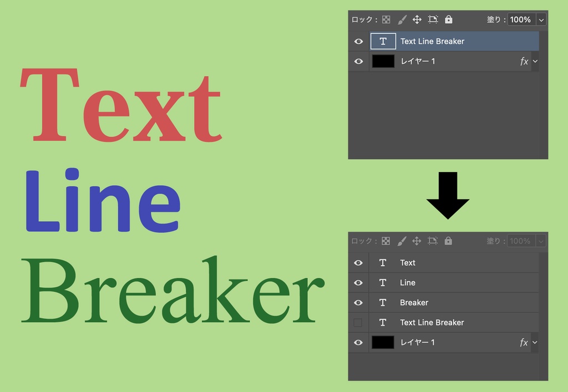Click the T icon of the Text layer
Image resolution: width=568 pixels, height=392 pixels.
pos(383,262)
